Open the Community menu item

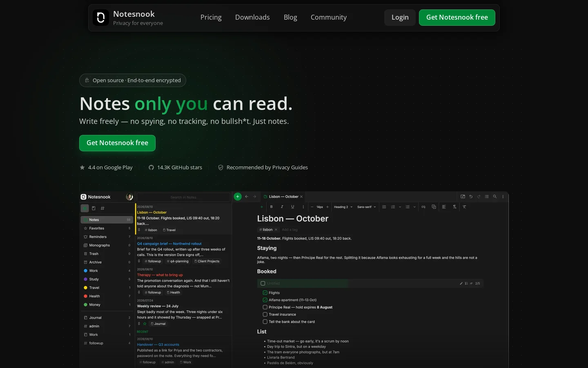[329, 17]
